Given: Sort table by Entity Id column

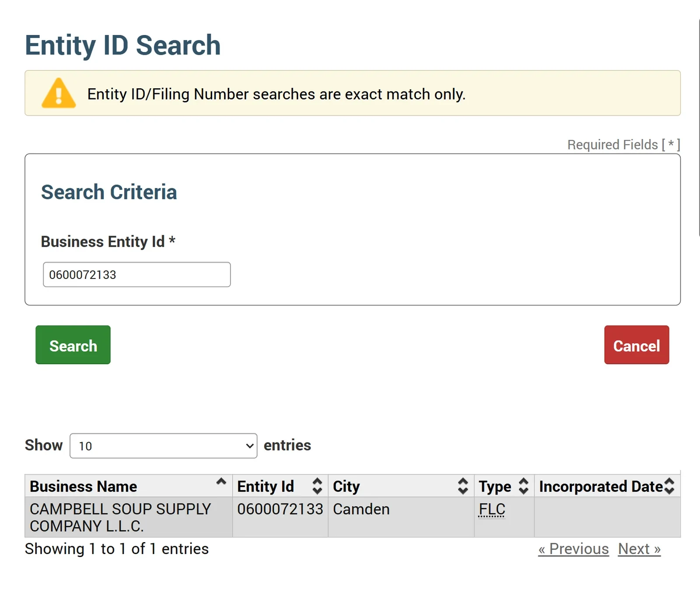Looking at the screenshot, I should pyautogui.click(x=280, y=486).
